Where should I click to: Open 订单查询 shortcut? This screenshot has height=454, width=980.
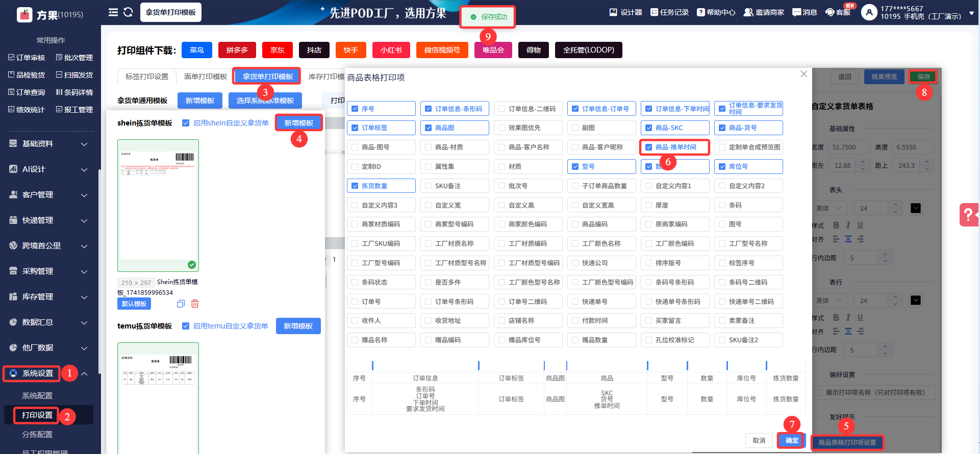[x=27, y=92]
